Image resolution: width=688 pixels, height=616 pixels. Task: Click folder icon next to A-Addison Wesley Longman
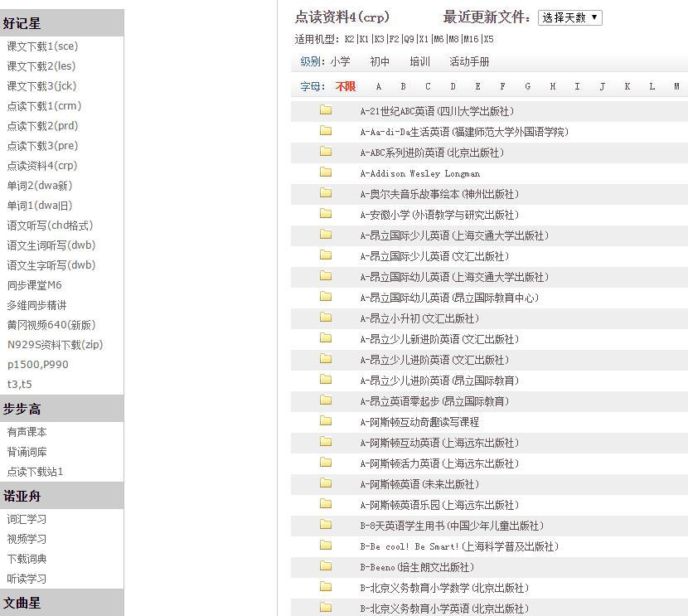[326, 172]
